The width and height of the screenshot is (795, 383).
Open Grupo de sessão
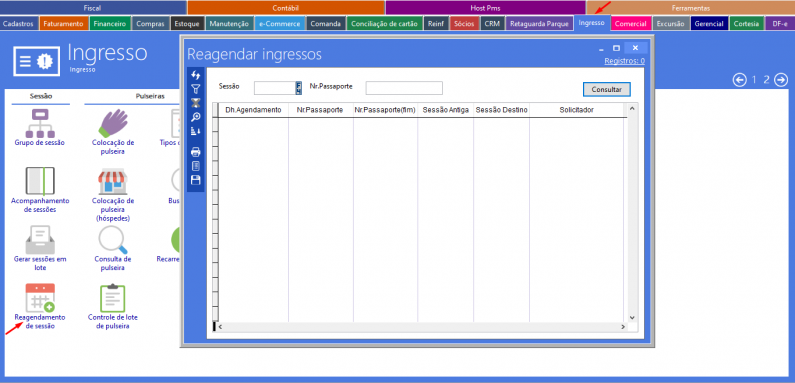40,127
